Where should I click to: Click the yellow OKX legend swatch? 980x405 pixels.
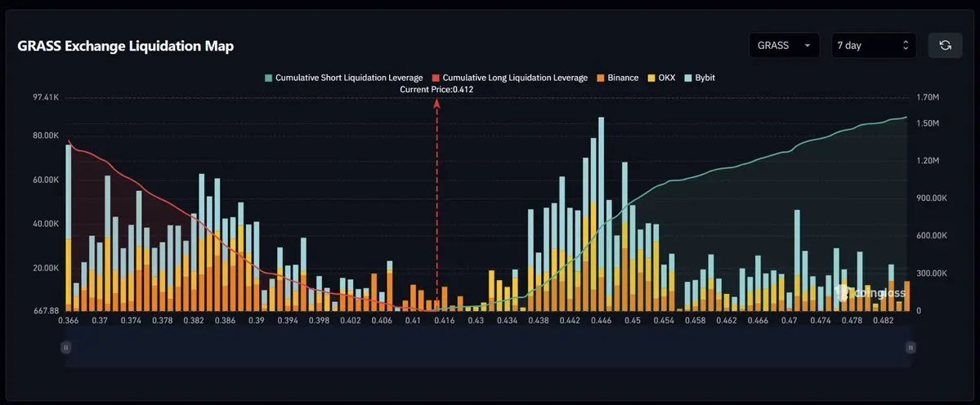650,78
